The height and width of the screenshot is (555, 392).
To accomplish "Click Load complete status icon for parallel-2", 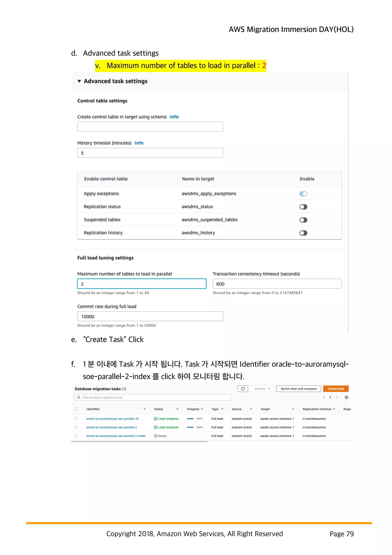I will tap(156, 427).
